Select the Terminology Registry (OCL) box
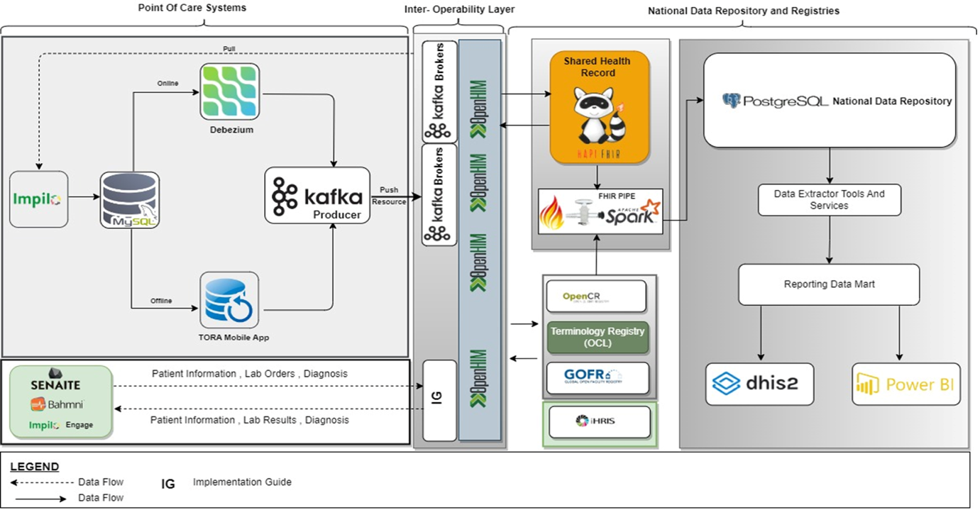 600,337
